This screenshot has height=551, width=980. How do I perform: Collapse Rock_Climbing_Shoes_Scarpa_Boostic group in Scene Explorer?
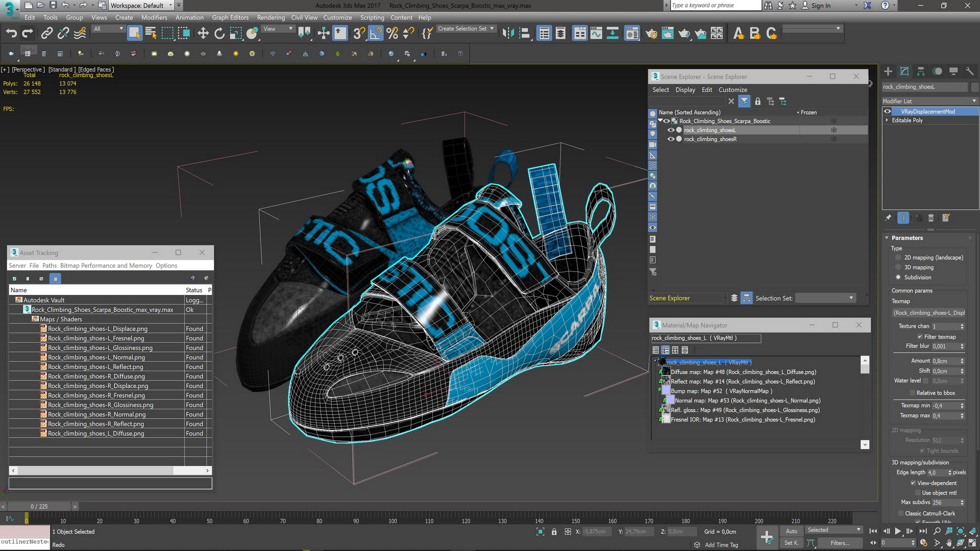click(x=660, y=121)
